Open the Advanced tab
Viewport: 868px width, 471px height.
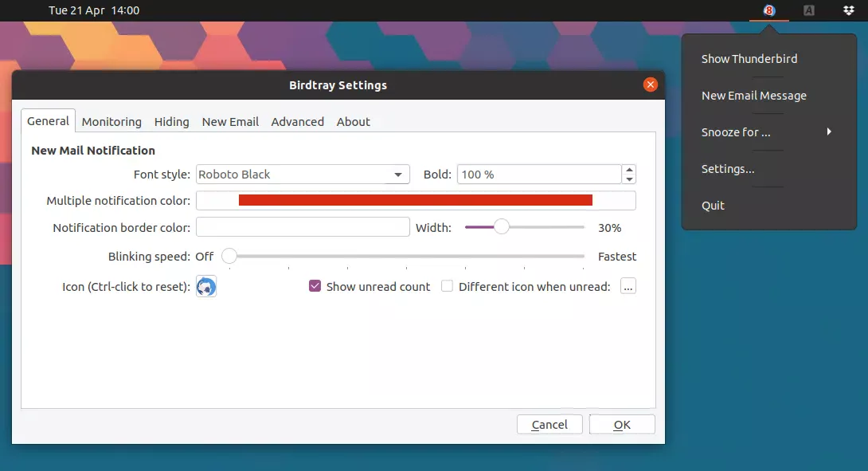[x=297, y=122]
